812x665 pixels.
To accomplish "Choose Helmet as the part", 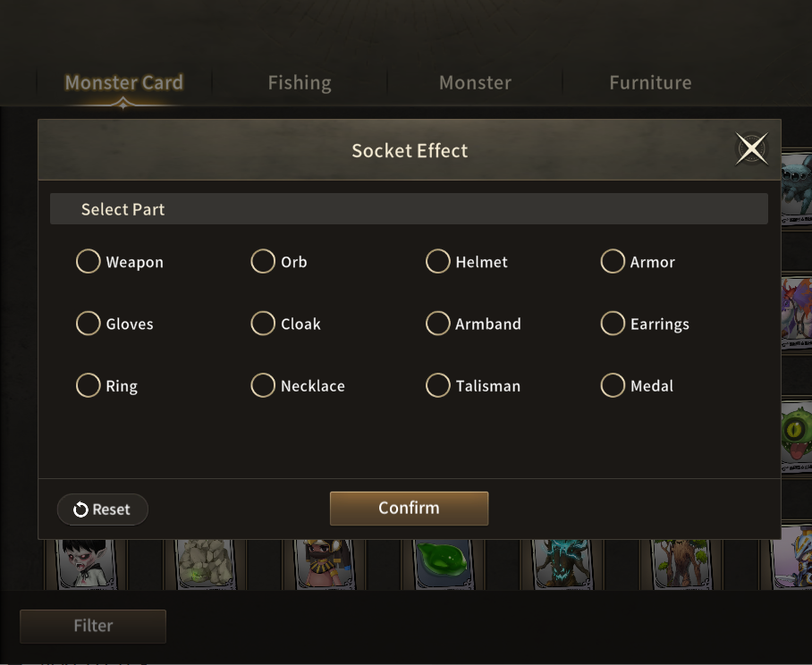I will 438,262.
